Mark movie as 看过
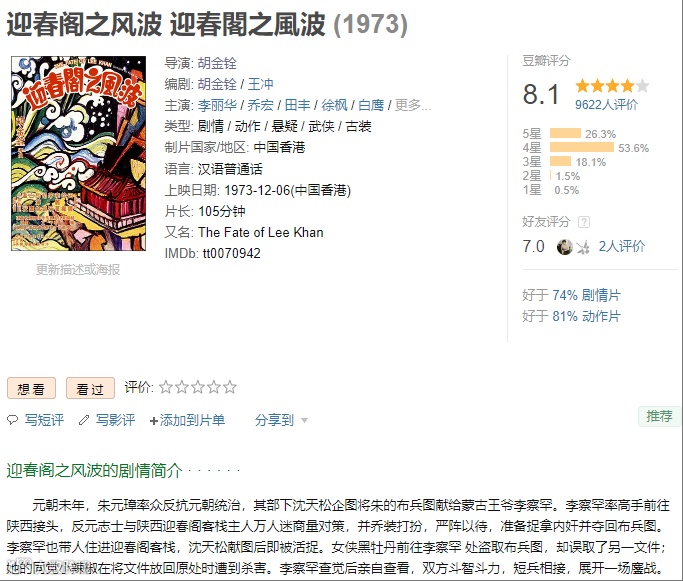Image resolution: width=683 pixels, height=581 pixels. [x=90, y=388]
